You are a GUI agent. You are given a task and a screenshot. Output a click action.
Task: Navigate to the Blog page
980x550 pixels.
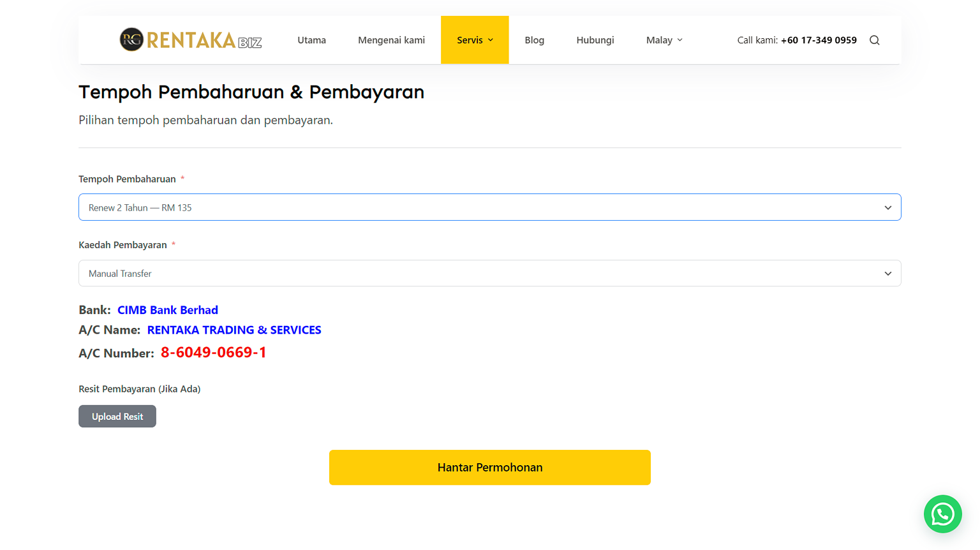pos(534,40)
